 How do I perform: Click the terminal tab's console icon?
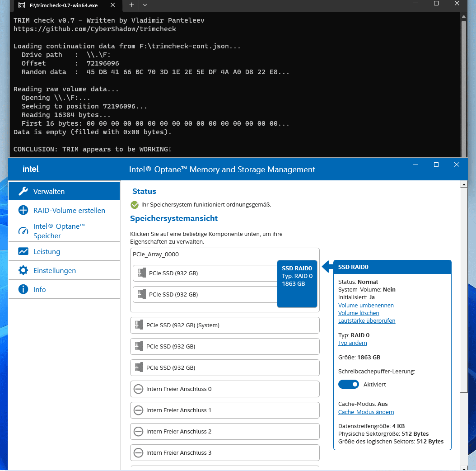[22, 5]
